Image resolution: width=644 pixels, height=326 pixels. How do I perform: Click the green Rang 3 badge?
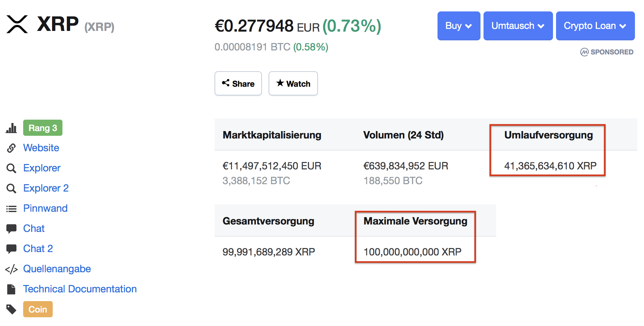click(43, 128)
